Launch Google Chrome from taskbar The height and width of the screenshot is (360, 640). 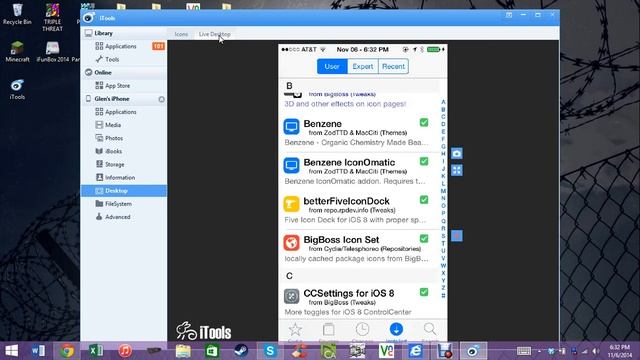67,351
